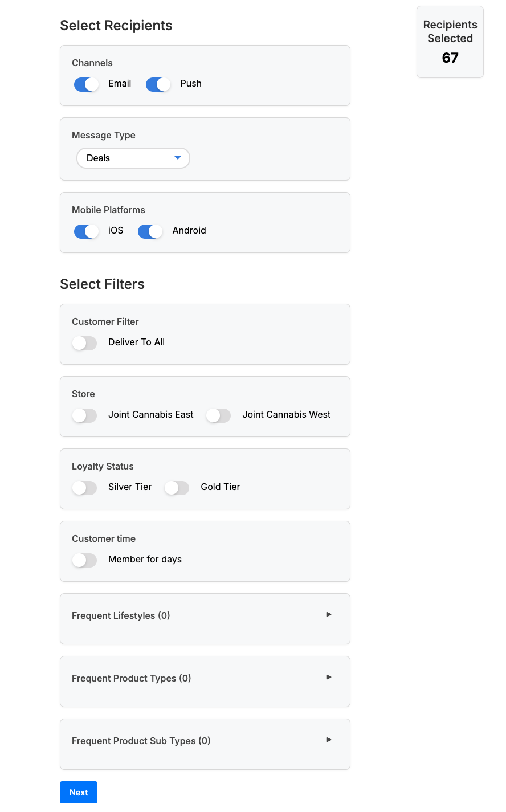Disable the Email channel toggle
This screenshot has height=812, width=506.
[x=86, y=84]
